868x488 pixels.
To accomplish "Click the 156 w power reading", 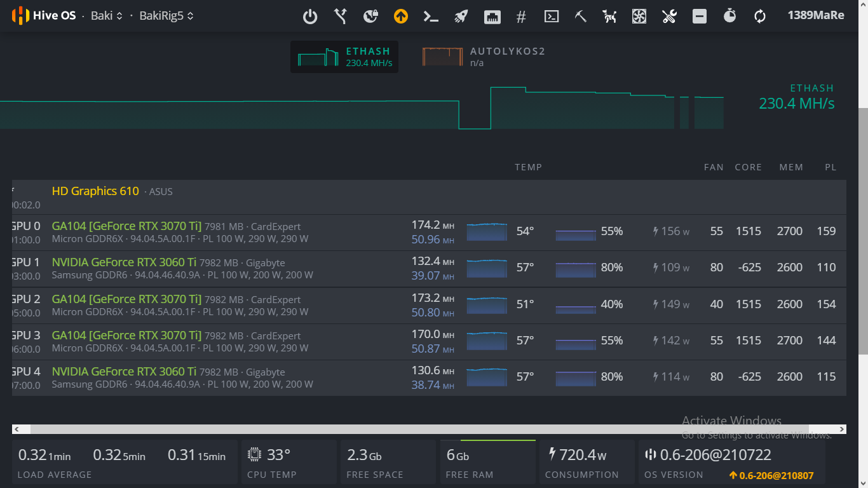I will coord(671,231).
